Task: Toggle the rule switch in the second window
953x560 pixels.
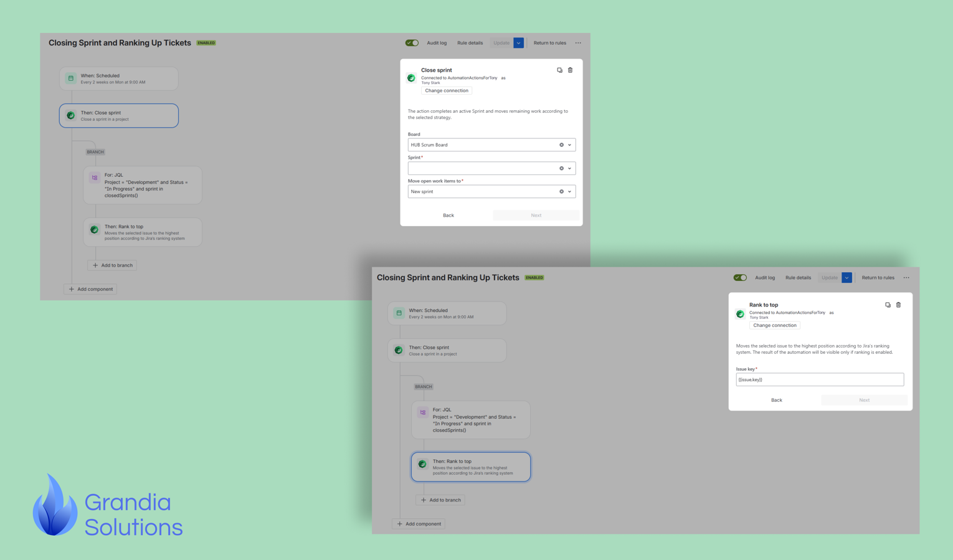Action: pos(740,278)
